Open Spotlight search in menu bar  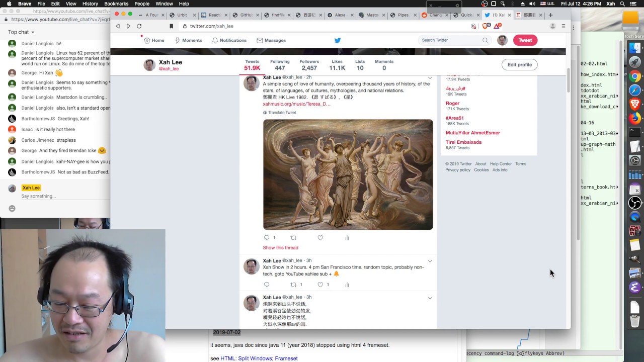(x=622, y=4)
